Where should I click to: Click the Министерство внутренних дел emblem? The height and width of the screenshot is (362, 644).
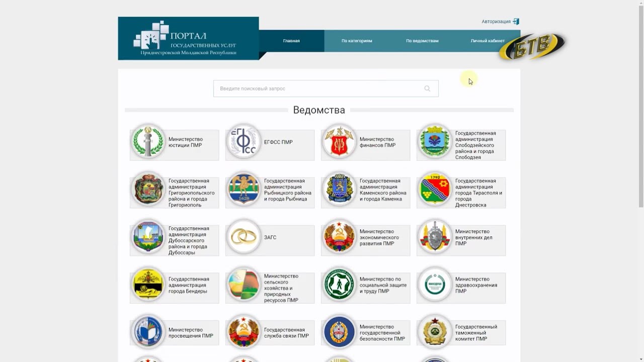pyautogui.click(x=435, y=237)
